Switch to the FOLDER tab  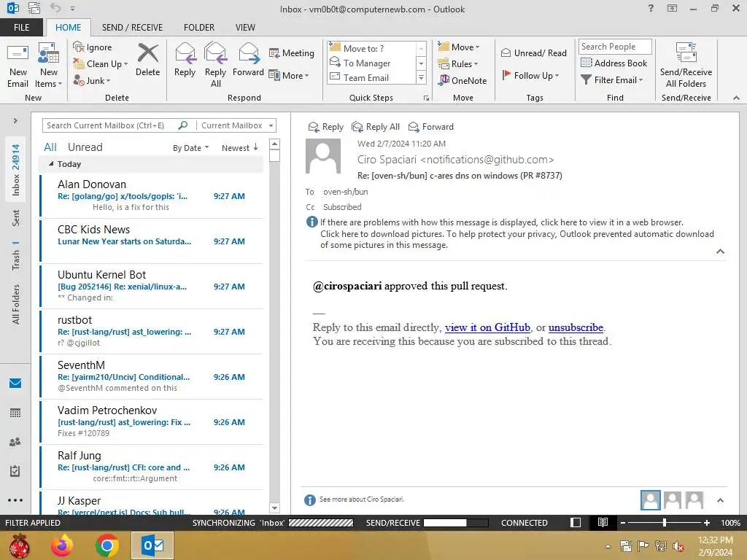pos(199,27)
